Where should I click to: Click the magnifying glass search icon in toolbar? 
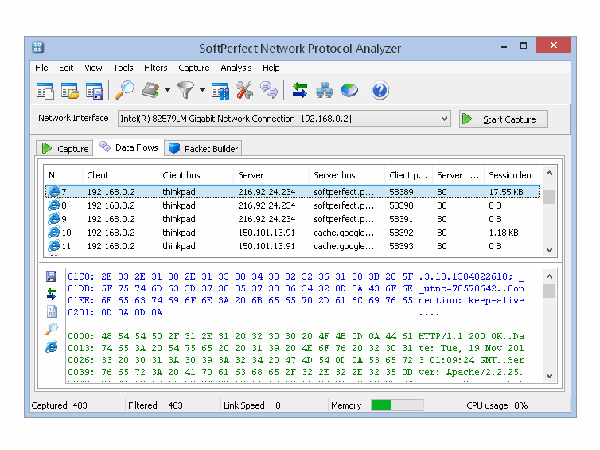click(124, 90)
